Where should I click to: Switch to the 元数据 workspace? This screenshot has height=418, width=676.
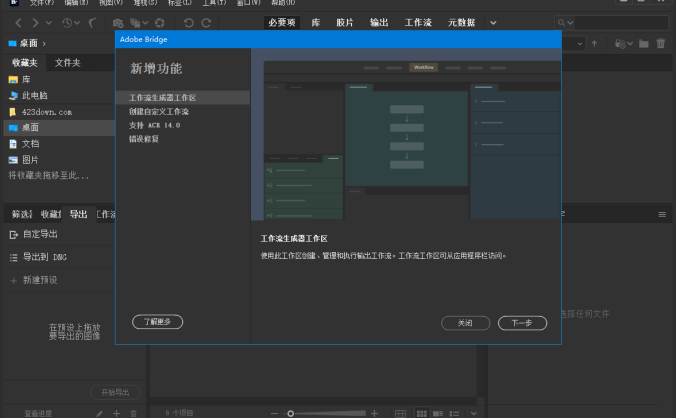(x=462, y=23)
